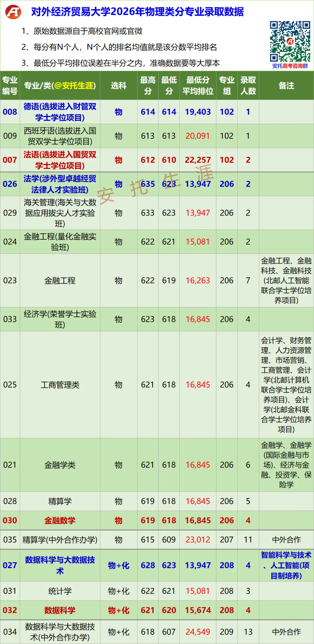
Task: Click average rank 24,549
Action: 198,632
